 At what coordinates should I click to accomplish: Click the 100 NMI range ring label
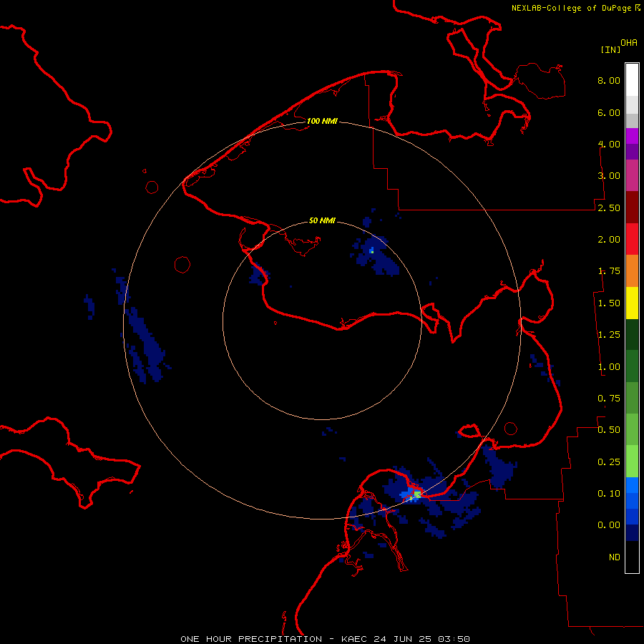point(322,121)
